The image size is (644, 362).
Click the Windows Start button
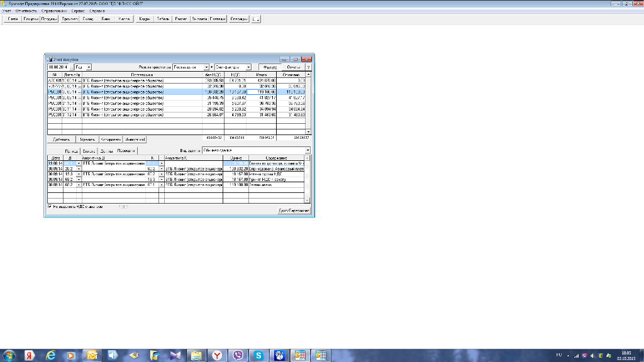coord(10,355)
